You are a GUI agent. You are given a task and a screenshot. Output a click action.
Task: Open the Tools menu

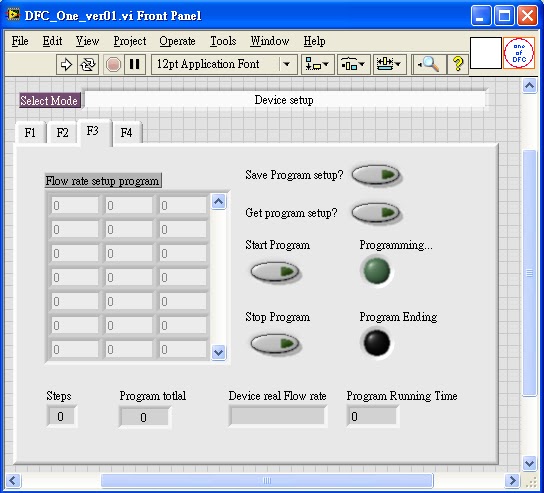pos(223,41)
